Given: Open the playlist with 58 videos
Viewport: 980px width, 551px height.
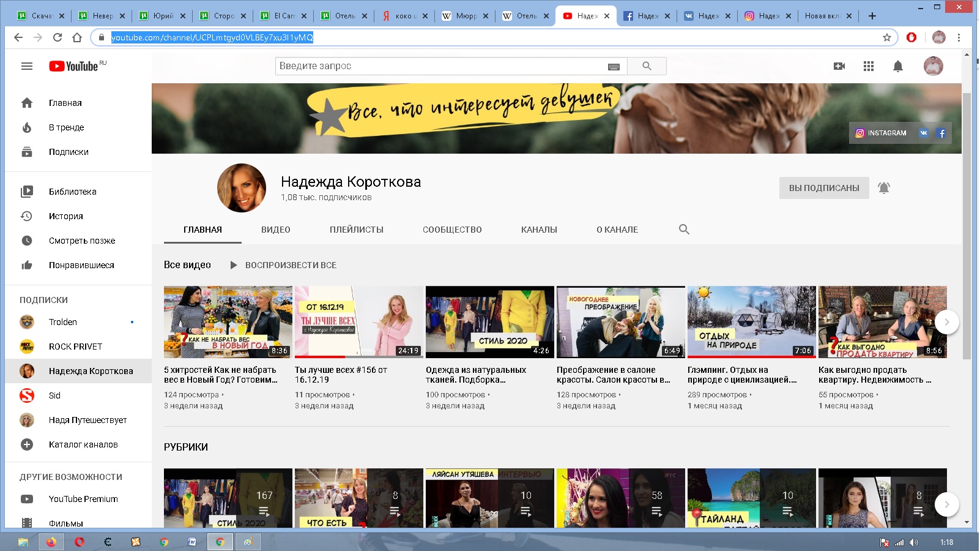Looking at the screenshot, I should [x=621, y=498].
